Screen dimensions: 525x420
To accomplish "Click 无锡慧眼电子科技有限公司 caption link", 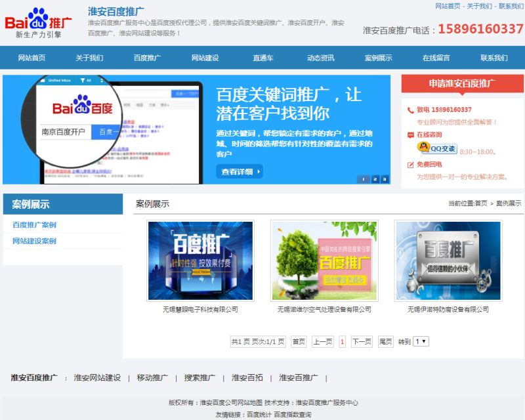I will pos(200,310).
